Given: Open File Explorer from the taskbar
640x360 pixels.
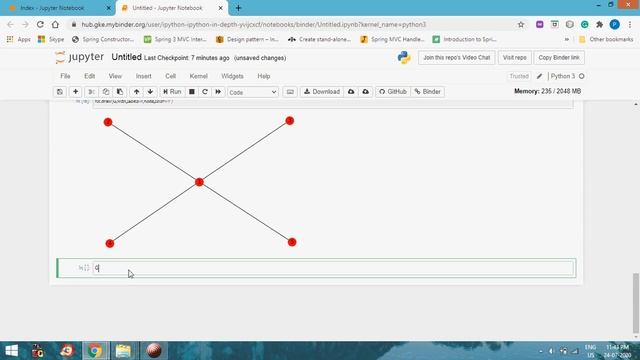Looking at the screenshot, I should (123, 351).
